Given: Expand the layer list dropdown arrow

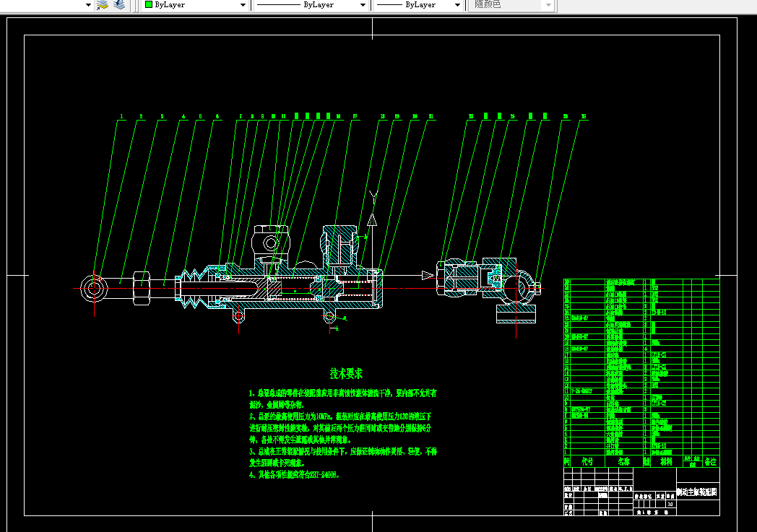Looking at the screenshot, I should [x=88, y=5].
